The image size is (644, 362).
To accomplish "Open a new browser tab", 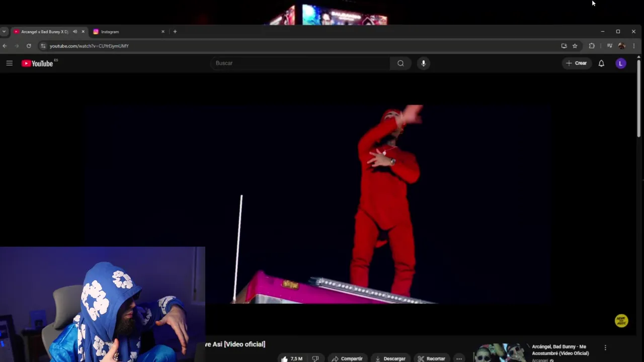I will click(175, 32).
